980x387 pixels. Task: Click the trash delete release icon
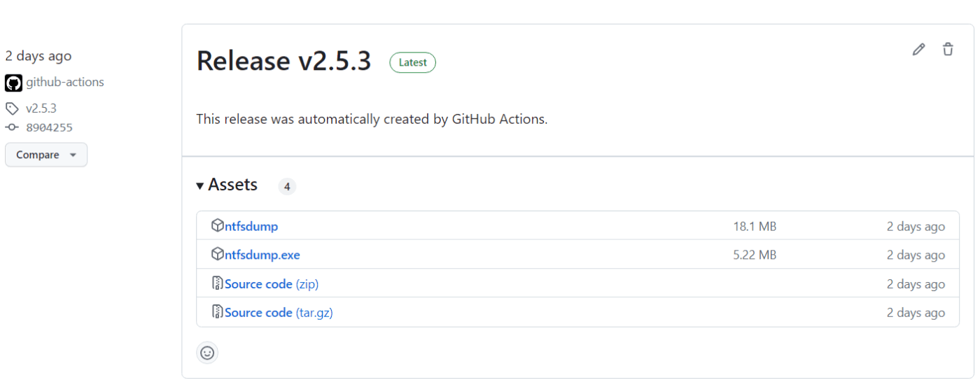(948, 49)
